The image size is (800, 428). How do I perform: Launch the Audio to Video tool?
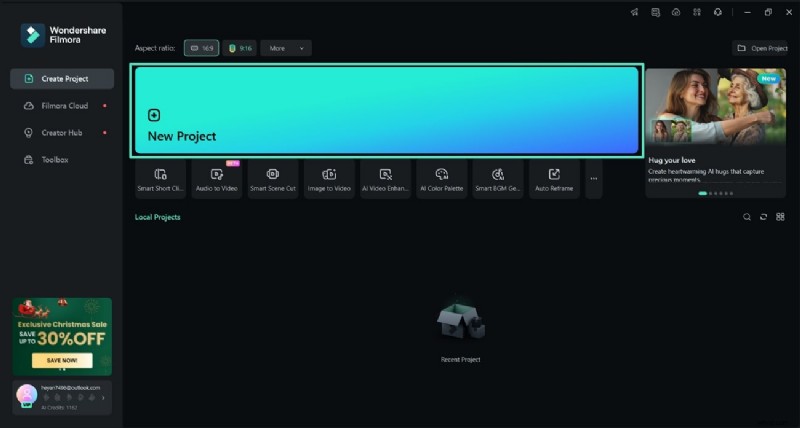tap(216, 179)
